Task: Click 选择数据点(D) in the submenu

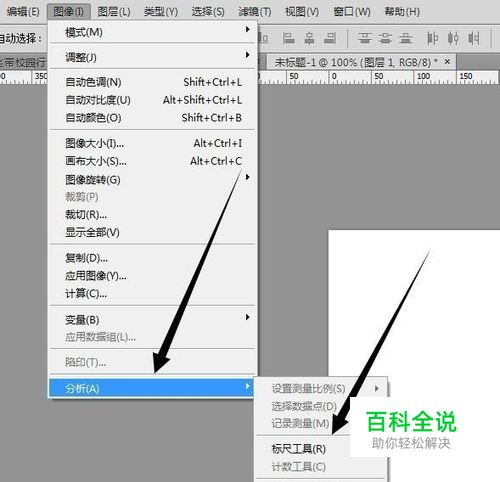Action: [303, 406]
